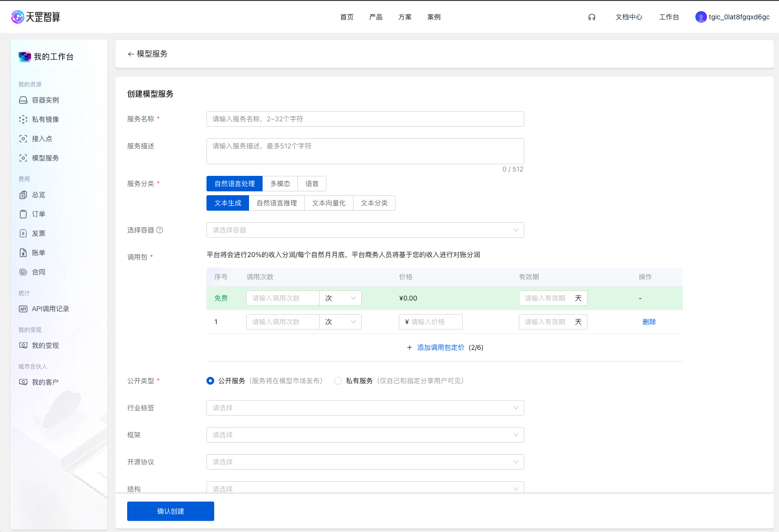779x532 pixels.
Task: Click the 私有镜像 sidebar icon
Action: coord(23,119)
